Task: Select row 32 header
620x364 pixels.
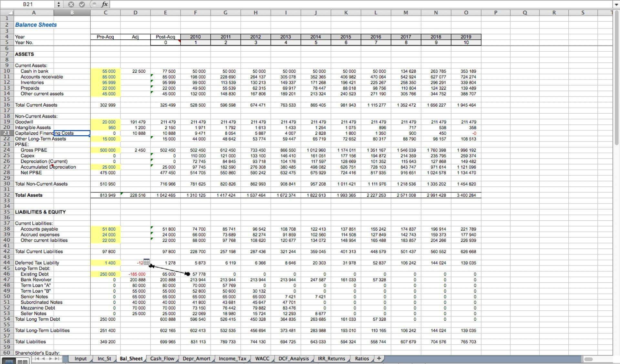Action: tap(7, 195)
